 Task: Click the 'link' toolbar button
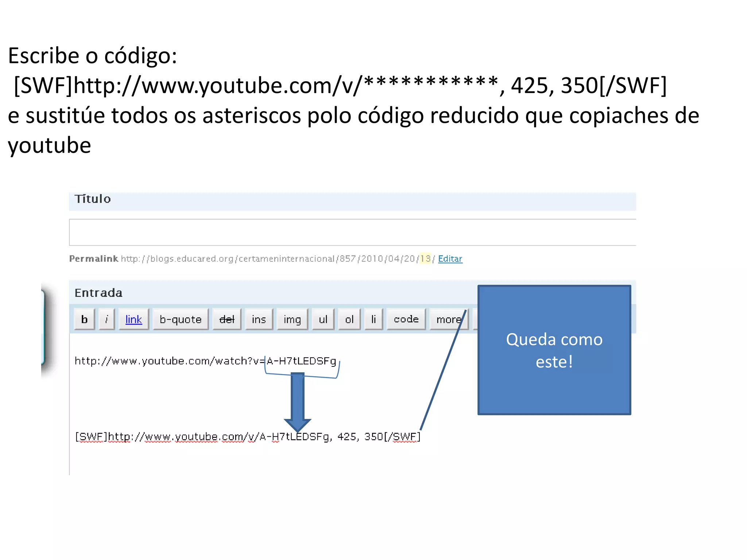click(x=134, y=319)
